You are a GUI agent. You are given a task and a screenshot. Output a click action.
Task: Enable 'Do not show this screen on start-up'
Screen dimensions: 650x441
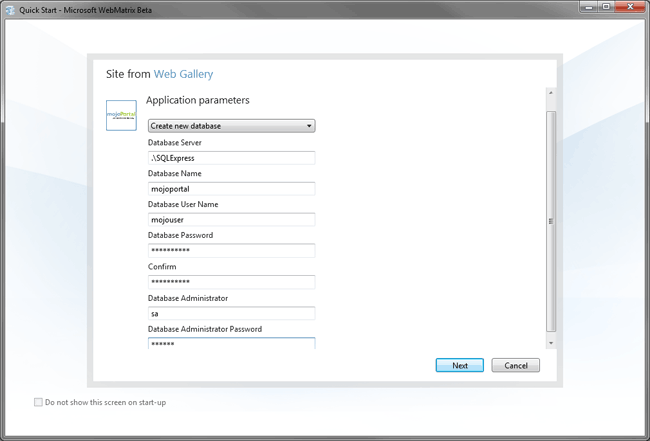(39, 403)
